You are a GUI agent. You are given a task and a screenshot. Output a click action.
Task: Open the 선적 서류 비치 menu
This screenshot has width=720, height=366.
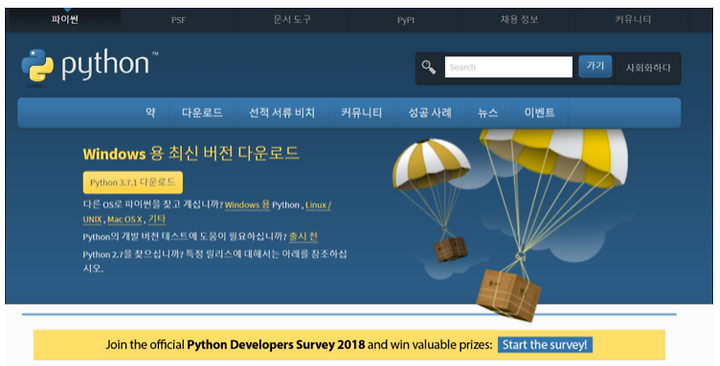coord(282,113)
